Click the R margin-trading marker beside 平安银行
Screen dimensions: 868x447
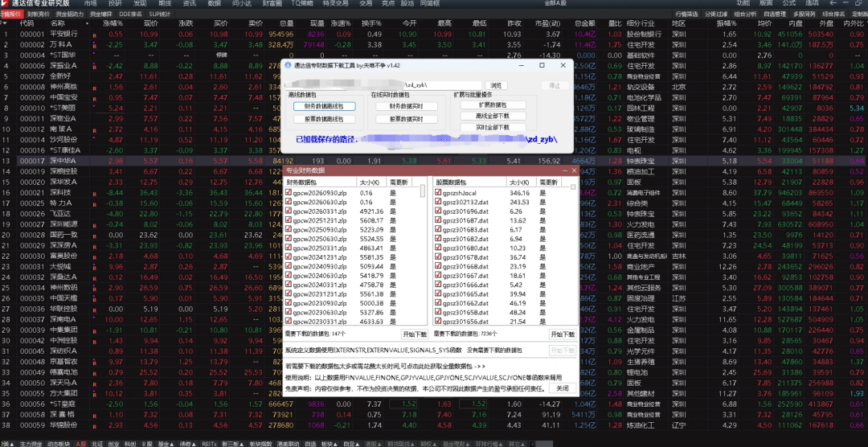tap(95, 35)
